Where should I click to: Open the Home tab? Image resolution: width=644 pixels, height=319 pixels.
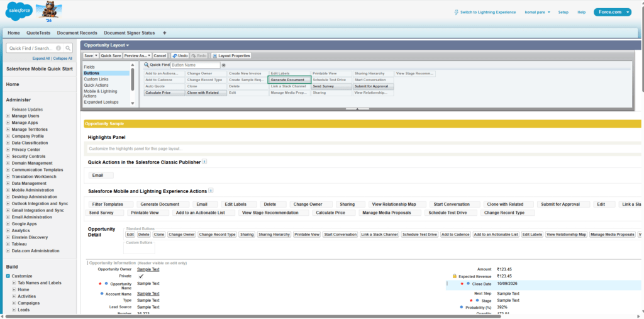point(14,33)
